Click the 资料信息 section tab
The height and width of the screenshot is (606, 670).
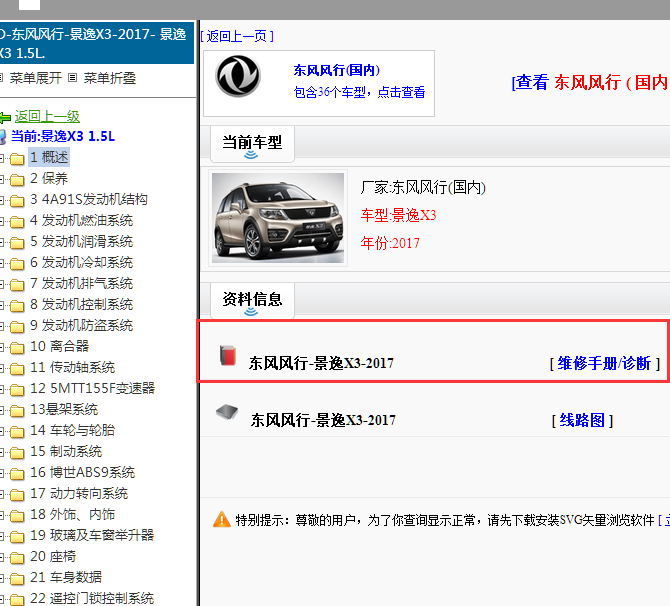tap(252, 300)
